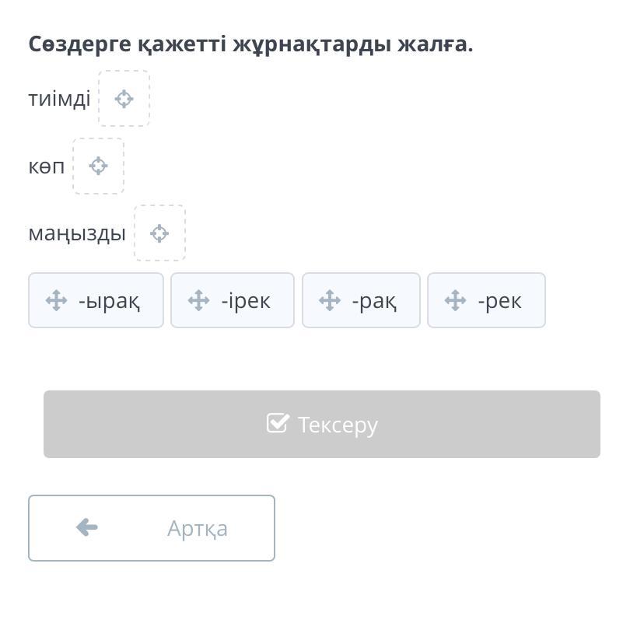This screenshot has width=644, height=644.
Task: Click the word көп
Action: [x=47, y=166]
